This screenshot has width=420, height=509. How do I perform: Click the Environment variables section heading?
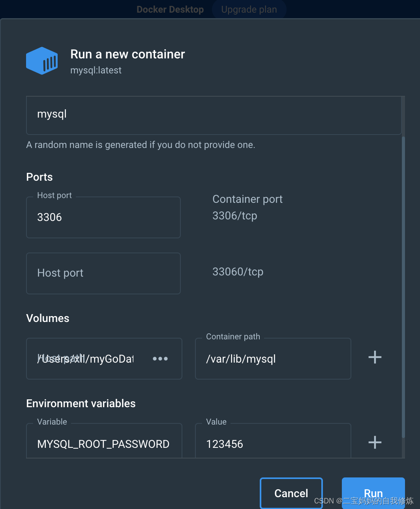click(x=81, y=403)
